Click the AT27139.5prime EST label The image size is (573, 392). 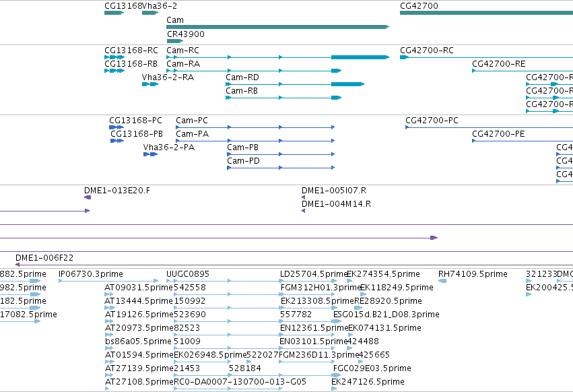pos(139,369)
